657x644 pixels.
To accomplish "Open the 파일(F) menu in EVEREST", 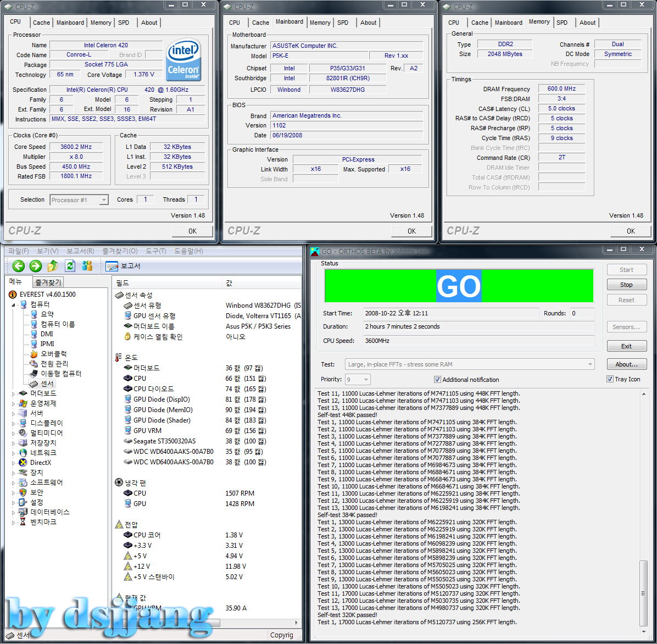I will point(19,251).
